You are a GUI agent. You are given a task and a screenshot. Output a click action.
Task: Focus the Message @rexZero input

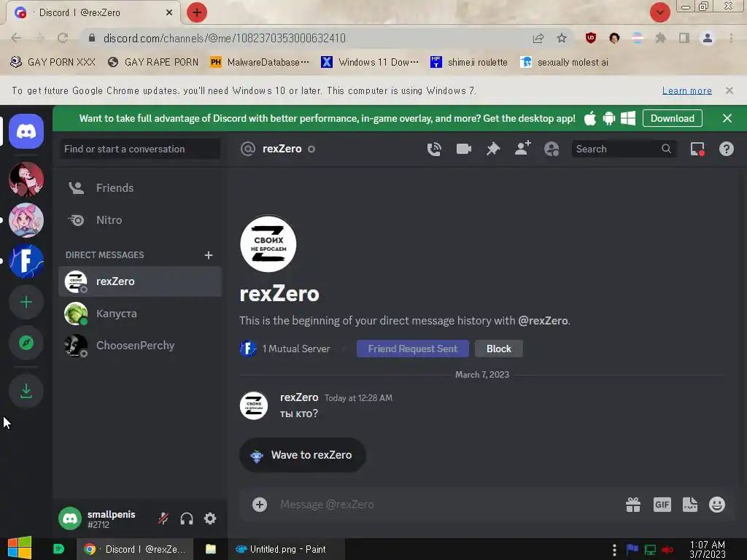(x=448, y=505)
